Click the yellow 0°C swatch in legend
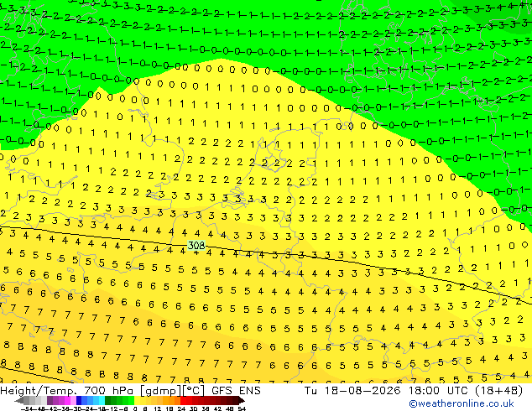Screen dimensions: 532x411 tap(137, 400)
